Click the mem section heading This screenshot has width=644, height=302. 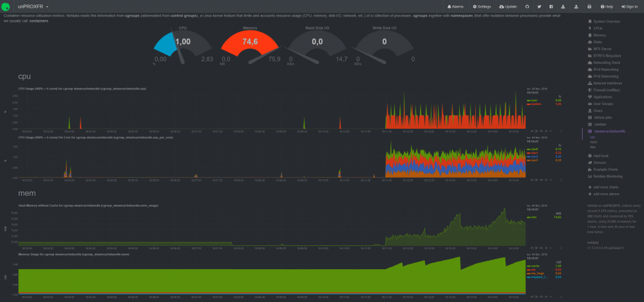click(26, 193)
